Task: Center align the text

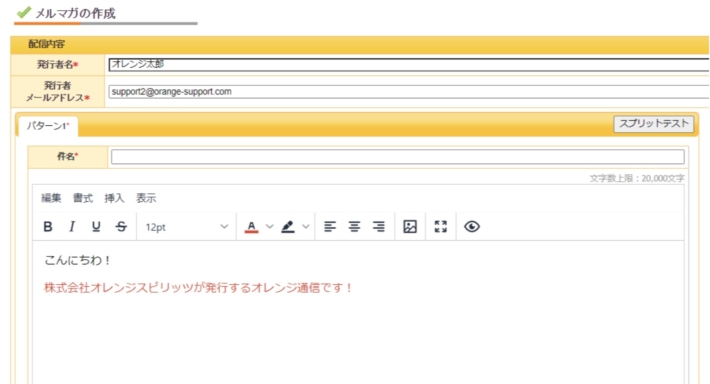Action: pos(354,226)
